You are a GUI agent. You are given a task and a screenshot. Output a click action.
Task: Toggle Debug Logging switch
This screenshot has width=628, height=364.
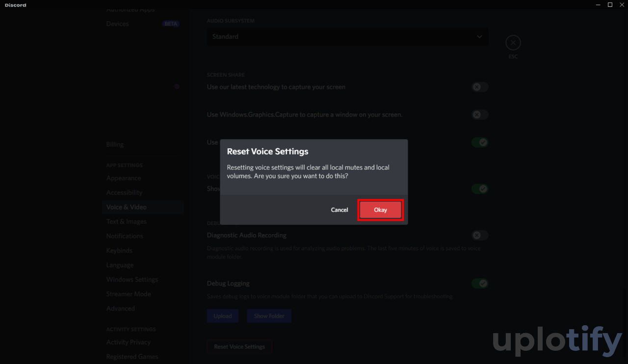tap(480, 284)
